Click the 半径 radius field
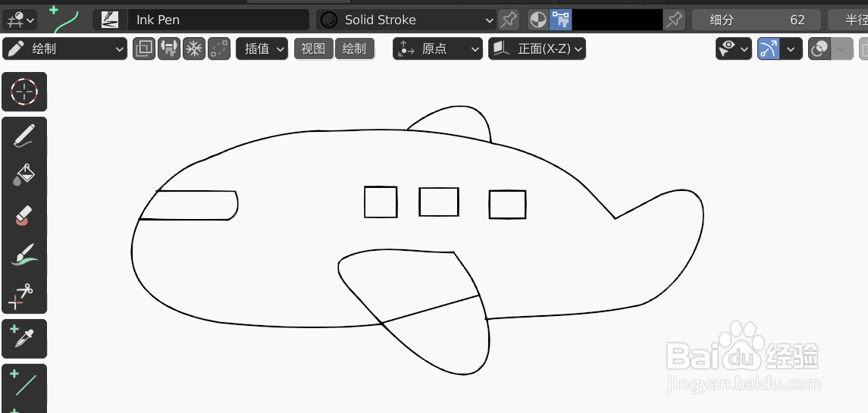The image size is (868, 413). tap(848, 20)
